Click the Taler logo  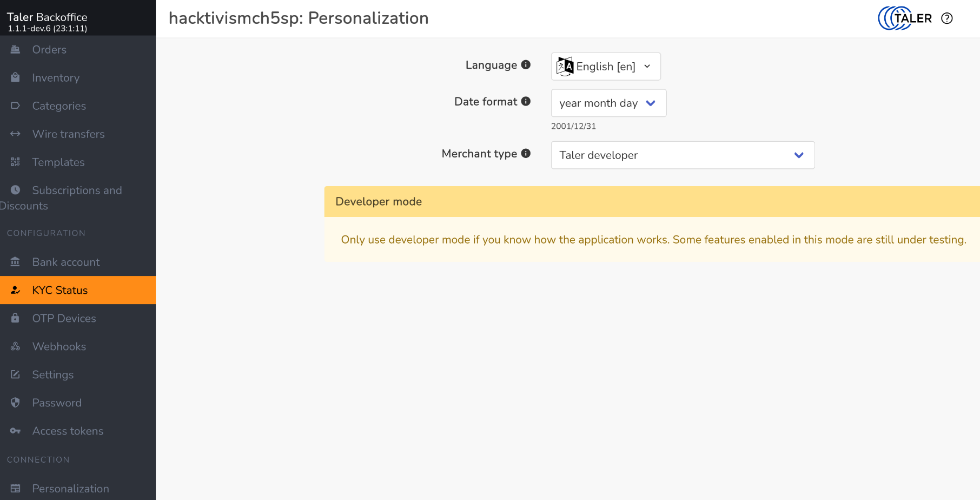click(x=905, y=18)
